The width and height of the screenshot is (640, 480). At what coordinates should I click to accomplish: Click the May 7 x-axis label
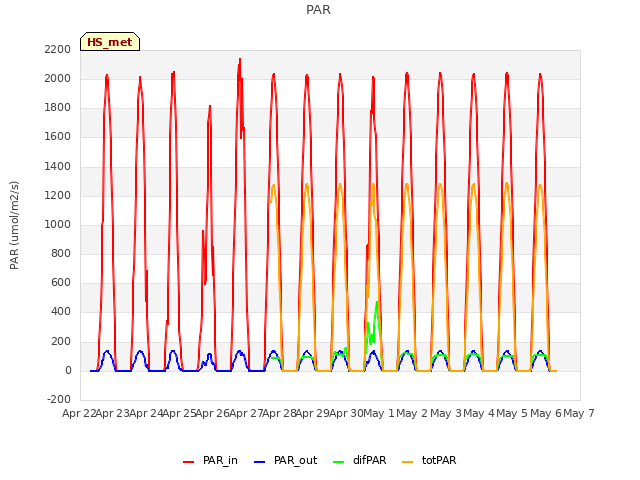579,414
